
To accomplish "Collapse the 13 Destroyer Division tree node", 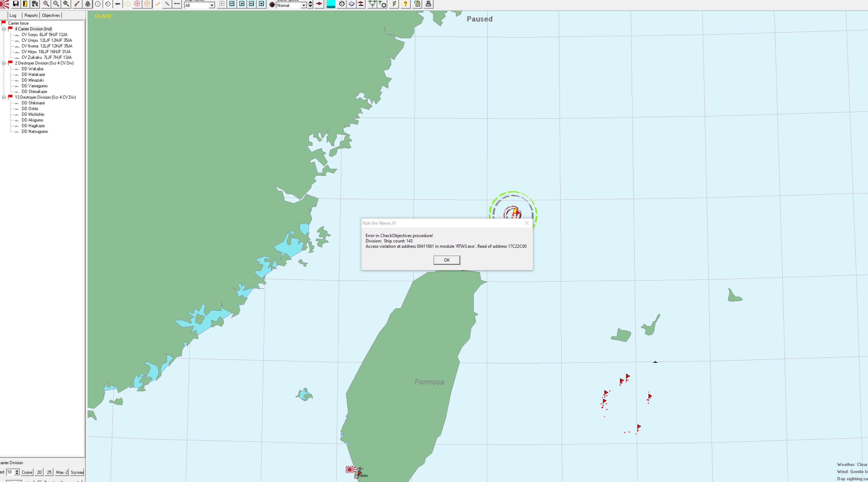I will coord(4,97).
